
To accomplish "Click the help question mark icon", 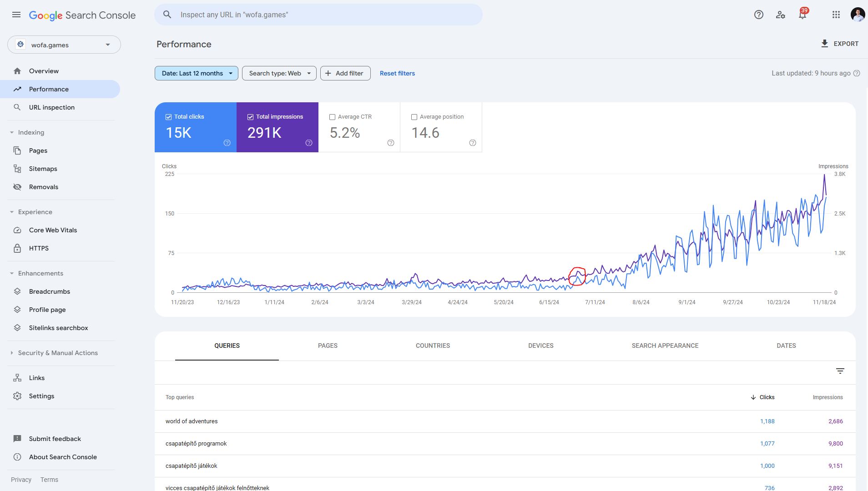I will [758, 15].
